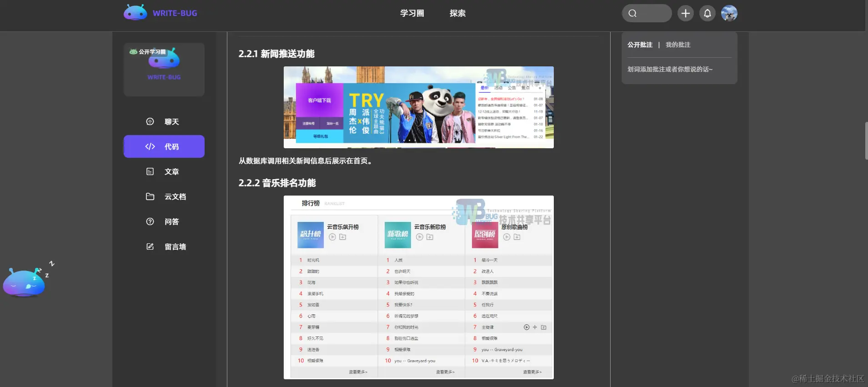
Task: Click play icon under 云音乐新歌榜
Action: coord(420,237)
